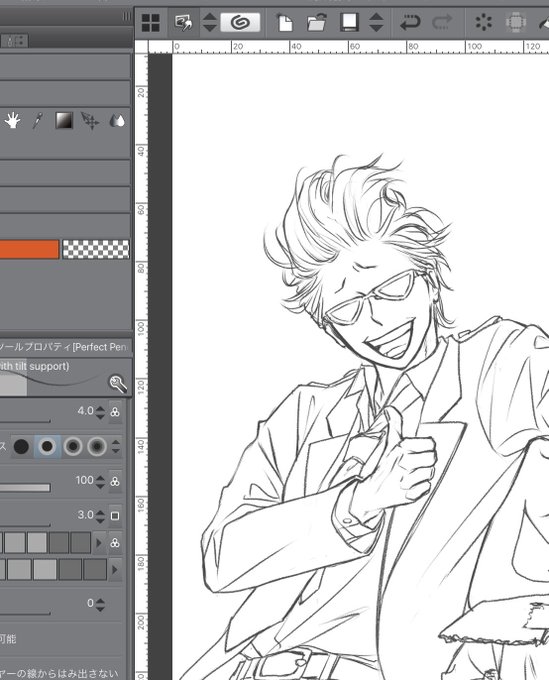Click the Tool Property [Perfect Pen] panel title

coord(64,347)
